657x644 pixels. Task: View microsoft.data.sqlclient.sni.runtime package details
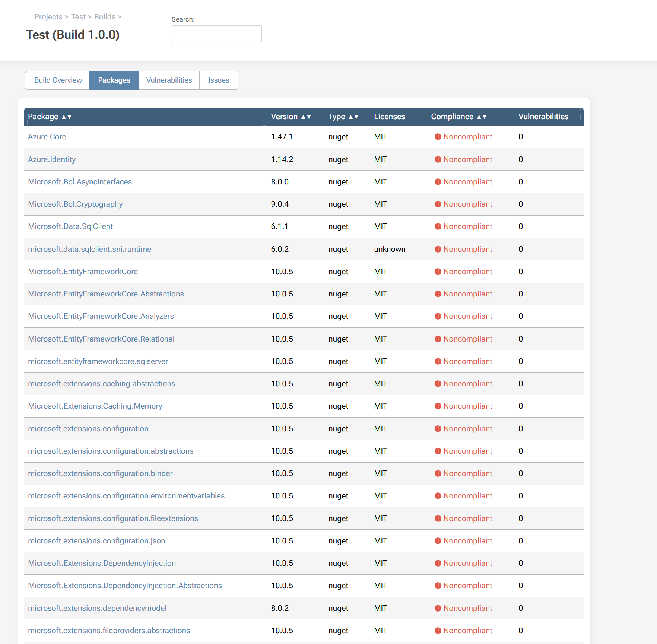pos(90,249)
